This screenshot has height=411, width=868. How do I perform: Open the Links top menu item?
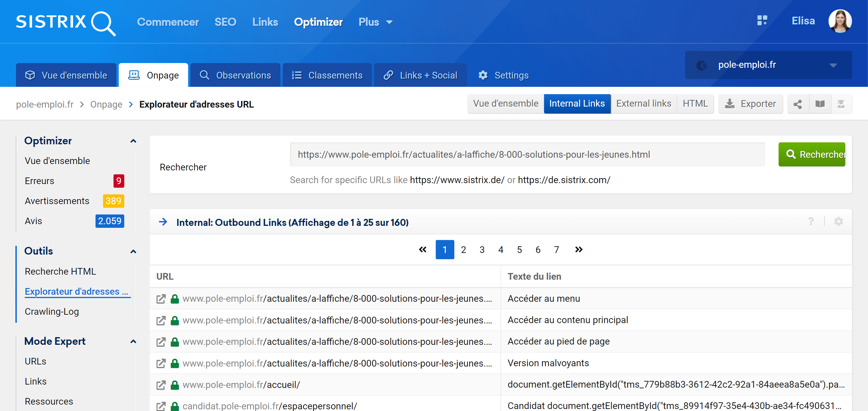click(x=265, y=22)
